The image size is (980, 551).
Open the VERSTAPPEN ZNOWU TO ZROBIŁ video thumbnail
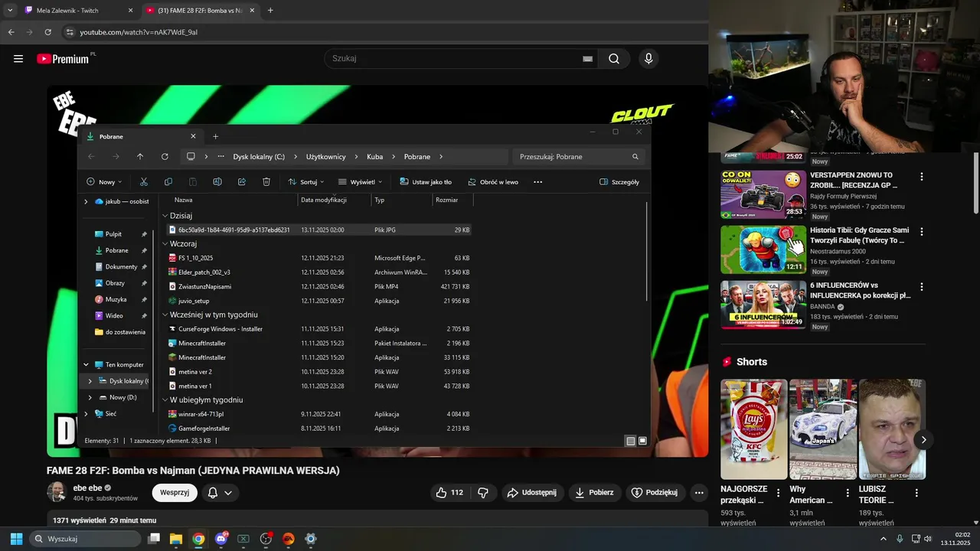763,194
